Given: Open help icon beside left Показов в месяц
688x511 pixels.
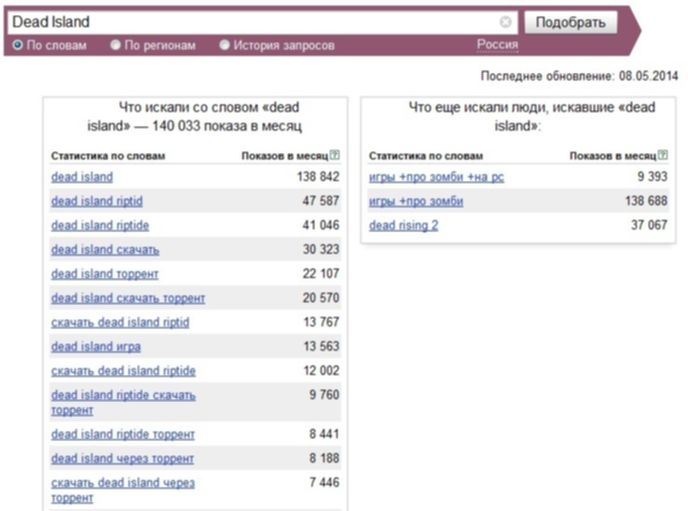Looking at the screenshot, I should (x=334, y=155).
